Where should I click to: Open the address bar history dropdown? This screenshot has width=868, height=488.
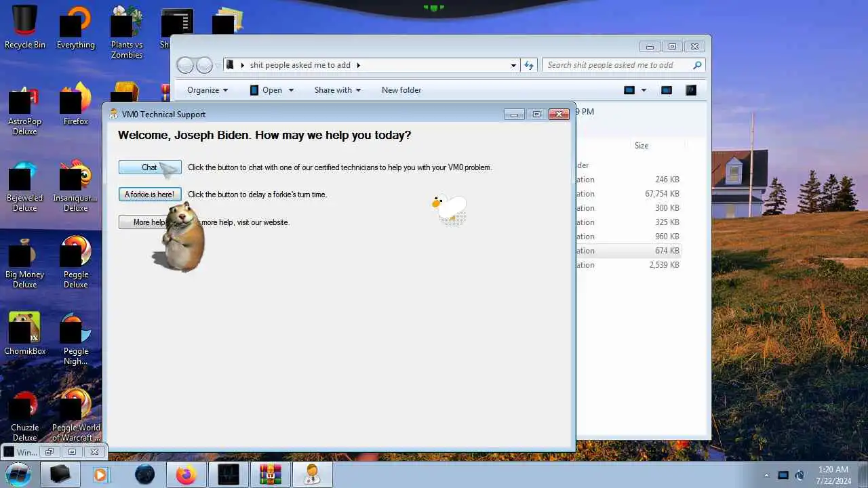(x=513, y=65)
